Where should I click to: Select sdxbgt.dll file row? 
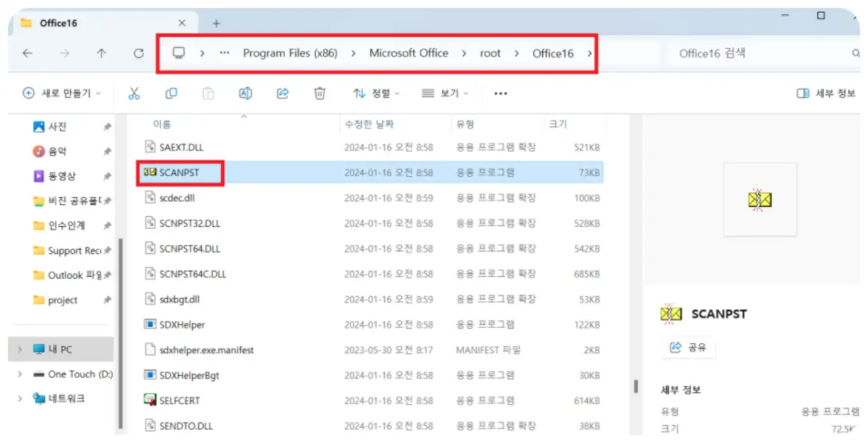(x=371, y=299)
